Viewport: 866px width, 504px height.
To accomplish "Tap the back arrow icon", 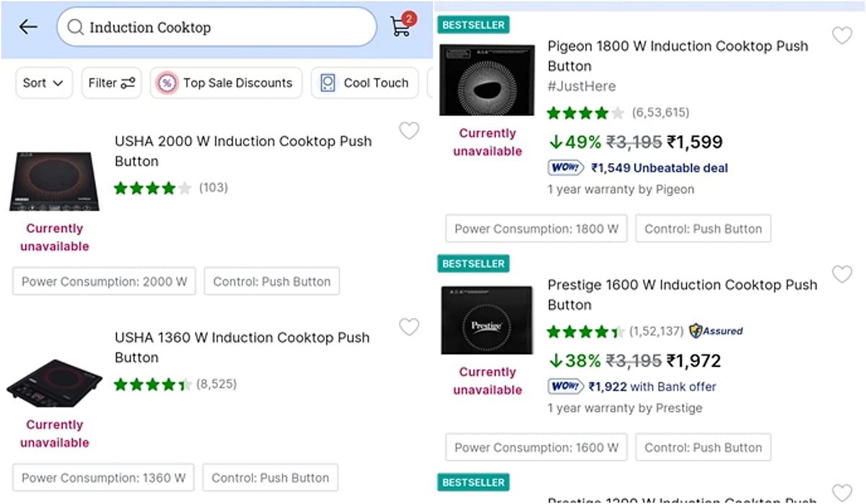I will [x=28, y=27].
